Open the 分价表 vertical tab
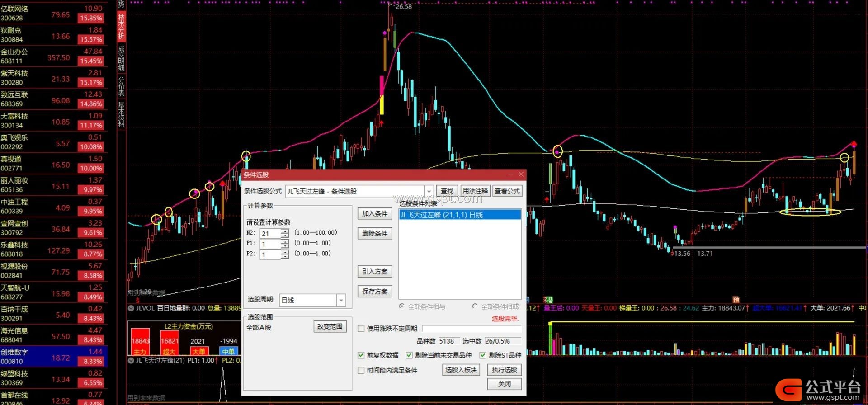Image resolution: width=868 pixels, height=405 pixels. [121, 86]
